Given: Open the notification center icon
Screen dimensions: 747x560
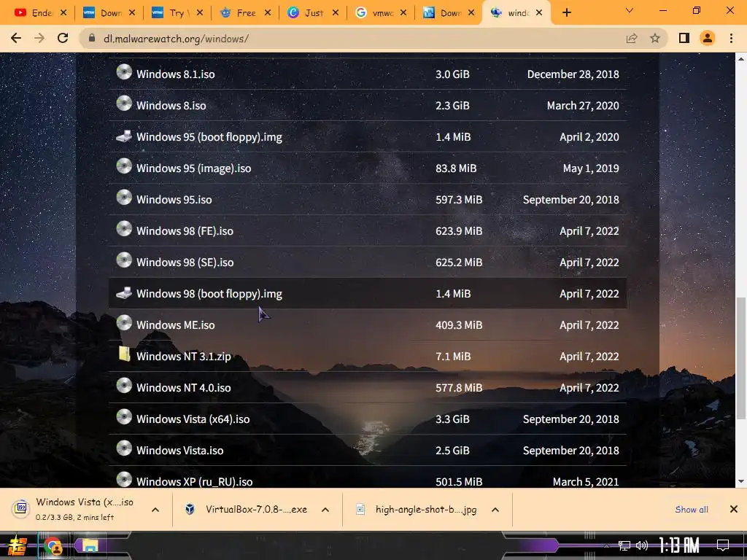Looking at the screenshot, I should [723, 545].
